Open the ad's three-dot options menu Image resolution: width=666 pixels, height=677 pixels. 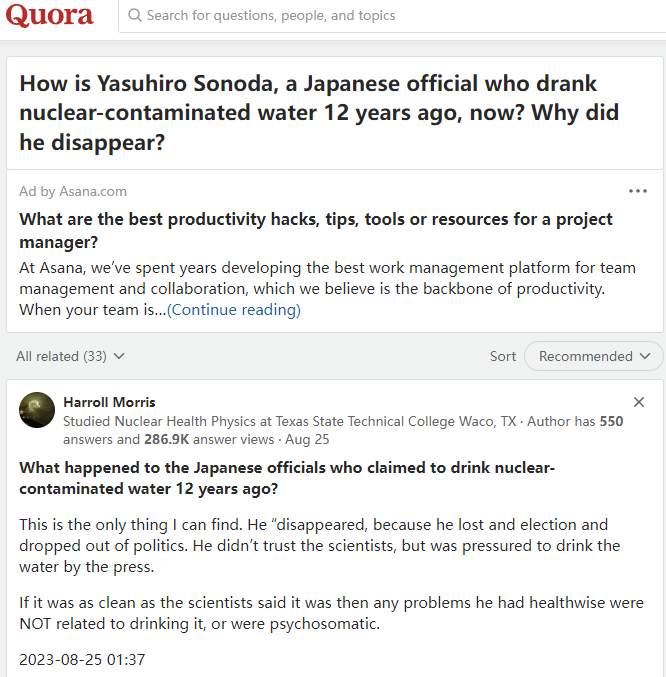(637, 191)
